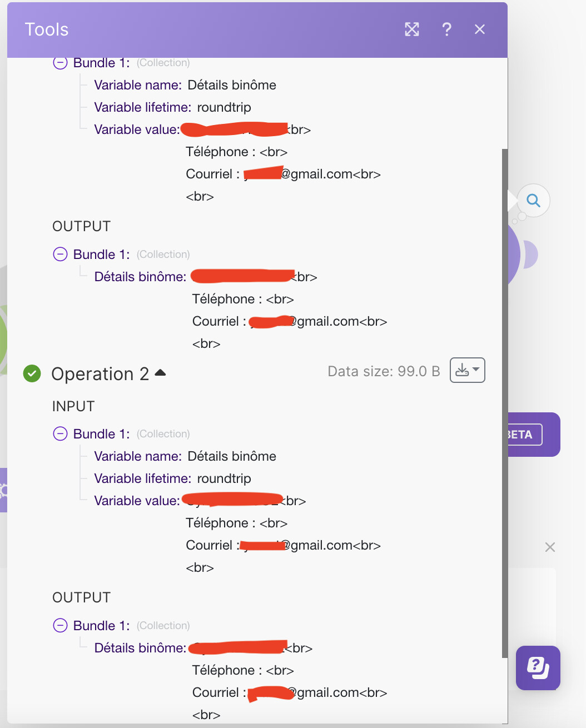Collapse Operation 2 using the arrow

(x=161, y=373)
